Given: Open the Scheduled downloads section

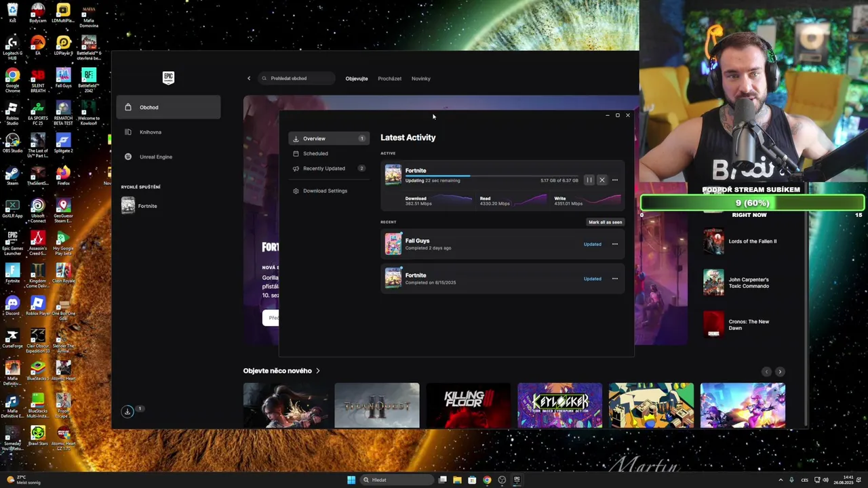Looking at the screenshot, I should tap(329, 153).
